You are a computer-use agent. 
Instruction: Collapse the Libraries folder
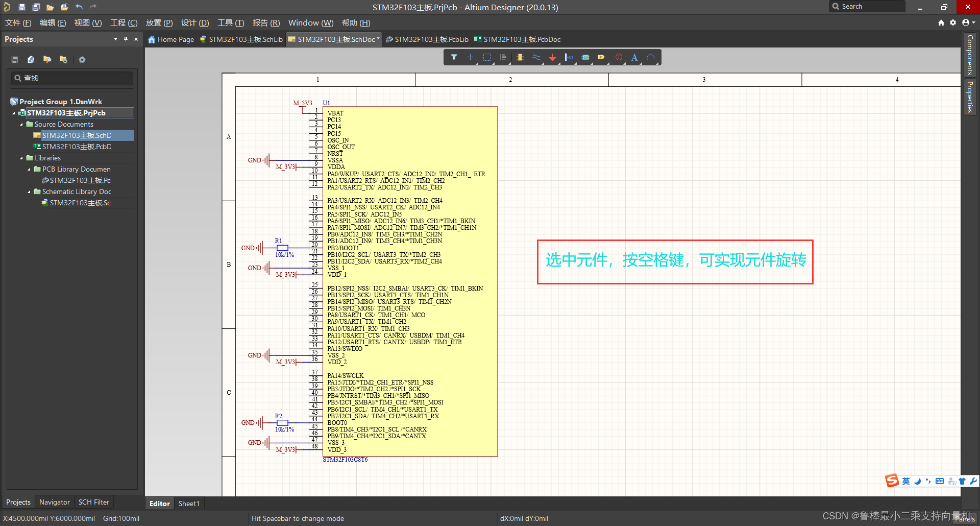pos(21,158)
